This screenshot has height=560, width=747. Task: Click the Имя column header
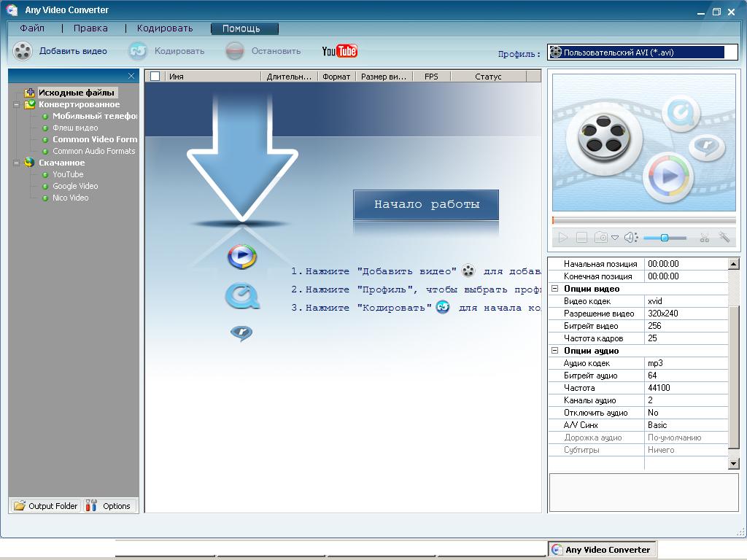(x=213, y=76)
